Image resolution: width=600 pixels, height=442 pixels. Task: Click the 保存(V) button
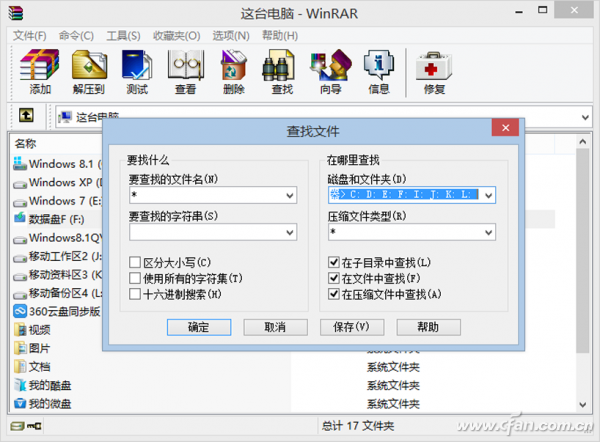coord(352,327)
